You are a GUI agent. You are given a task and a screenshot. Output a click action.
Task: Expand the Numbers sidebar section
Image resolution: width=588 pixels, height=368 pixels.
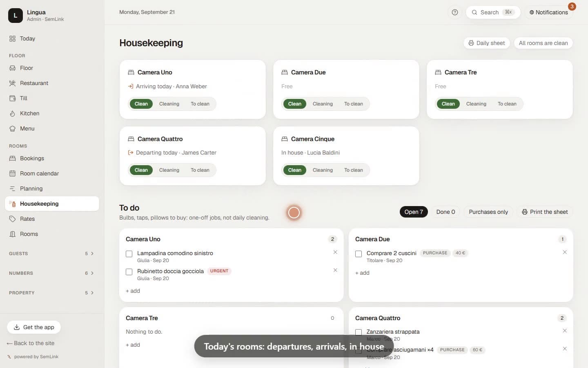(52, 273)
